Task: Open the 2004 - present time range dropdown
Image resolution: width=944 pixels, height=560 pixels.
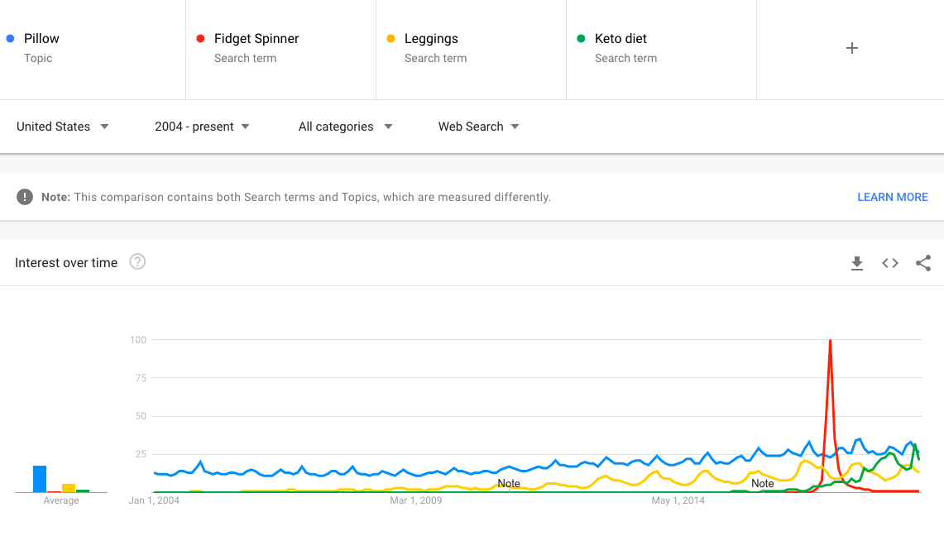Action: 203,127
